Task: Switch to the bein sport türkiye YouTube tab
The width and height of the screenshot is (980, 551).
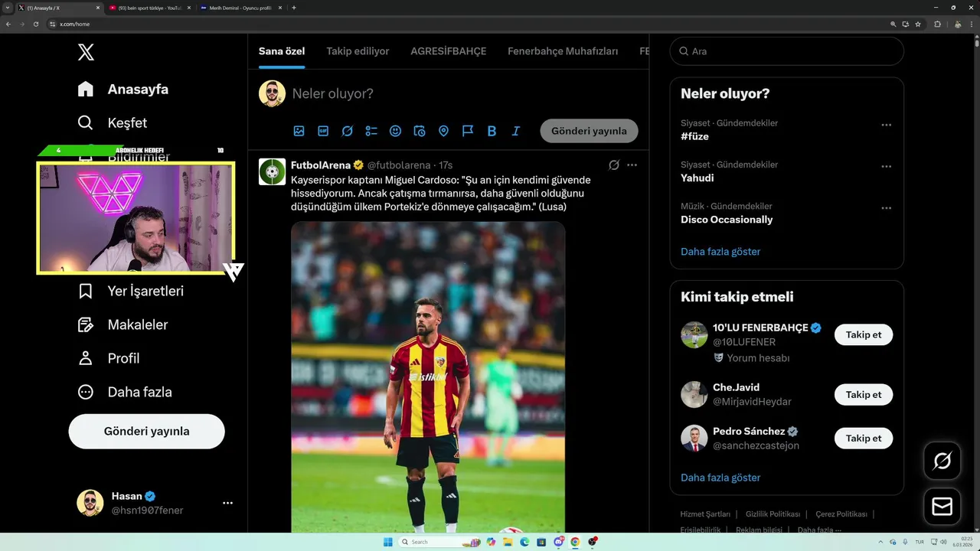Action: [x=149, y=8]
